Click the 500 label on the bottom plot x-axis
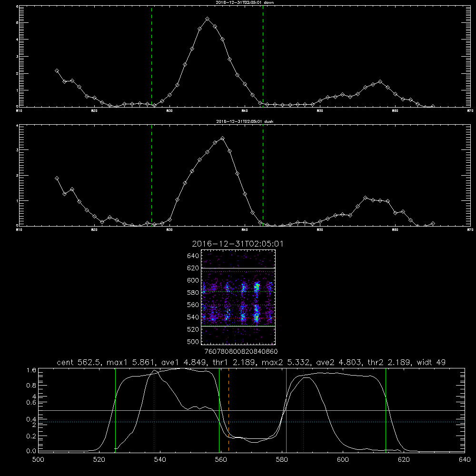 (x=38, y=460)
